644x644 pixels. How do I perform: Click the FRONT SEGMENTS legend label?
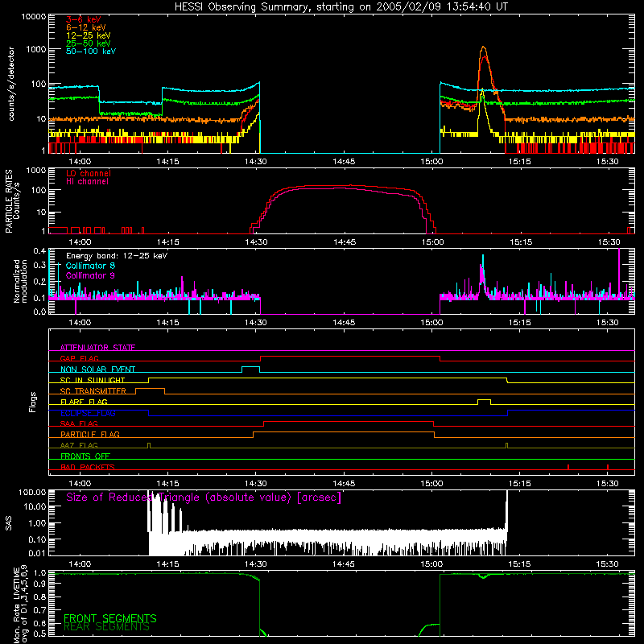(110, 618)
